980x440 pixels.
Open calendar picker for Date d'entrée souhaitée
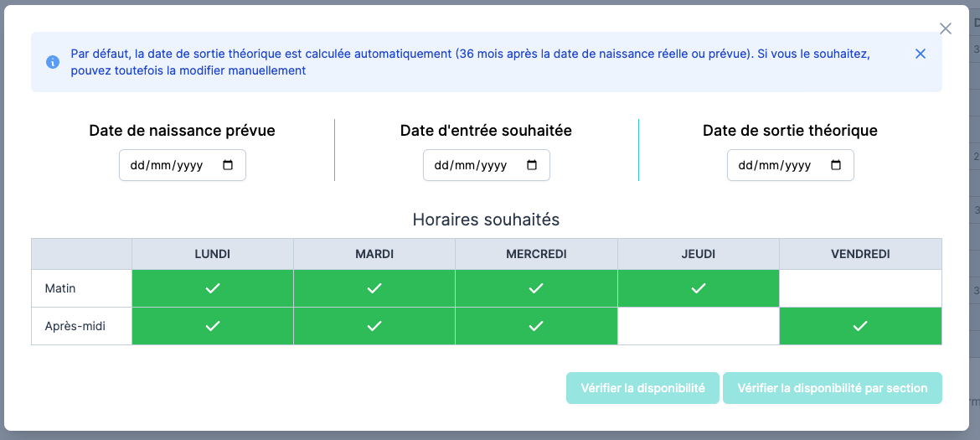click(x=532, y=165)
